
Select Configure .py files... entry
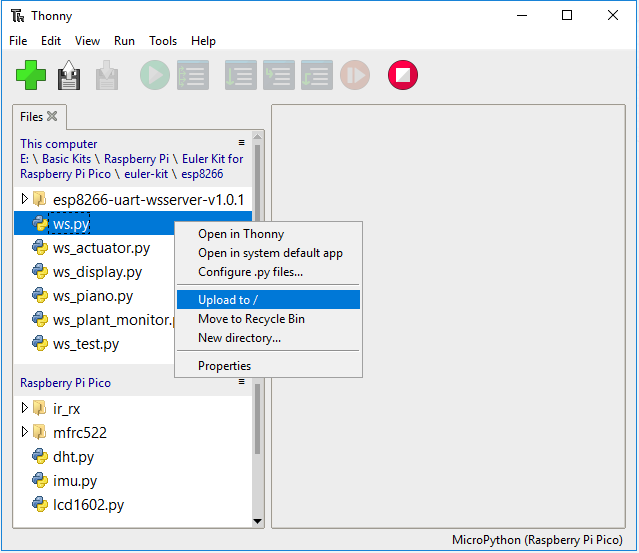(268, 272)
